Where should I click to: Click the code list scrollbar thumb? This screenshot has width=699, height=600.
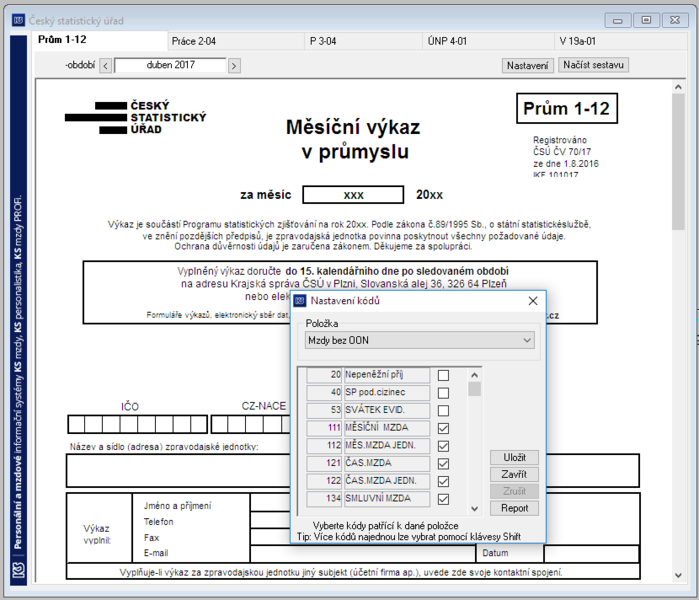[x=474, y=389]
